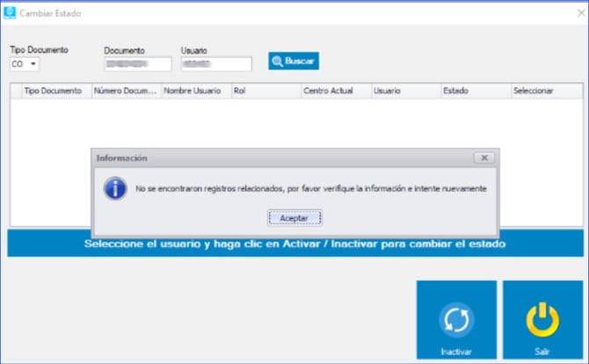Click the blue information icon in dialog
The width and height of the screenshot is (589, 364).
114,188
